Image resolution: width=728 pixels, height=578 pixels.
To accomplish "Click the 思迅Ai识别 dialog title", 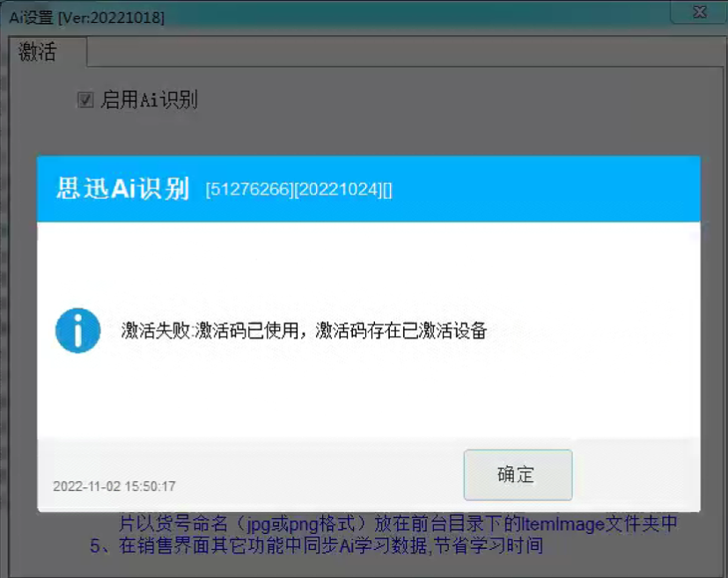I will click(122, 188).
